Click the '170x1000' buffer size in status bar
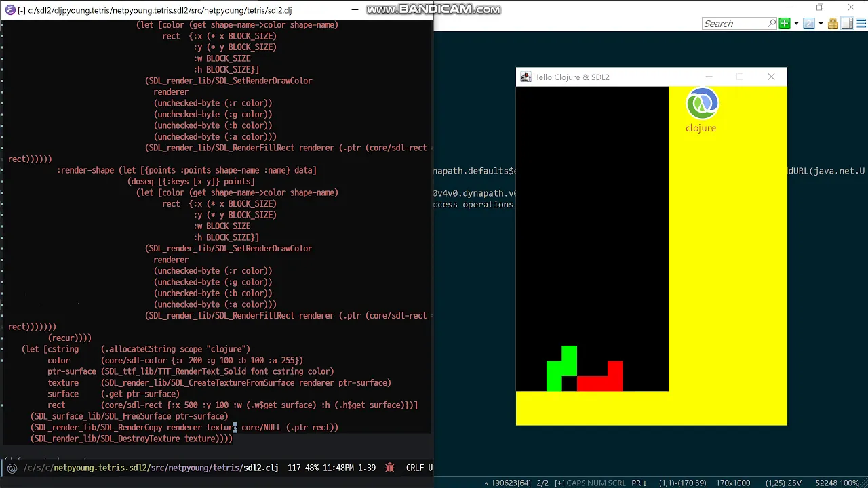The image size is (868, 488). click(x=732, y=483)
